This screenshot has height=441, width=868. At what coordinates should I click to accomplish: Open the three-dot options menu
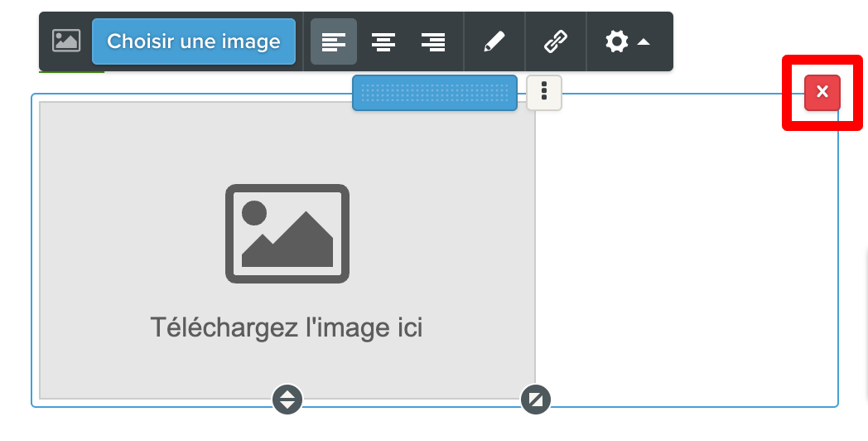(544, 93)
